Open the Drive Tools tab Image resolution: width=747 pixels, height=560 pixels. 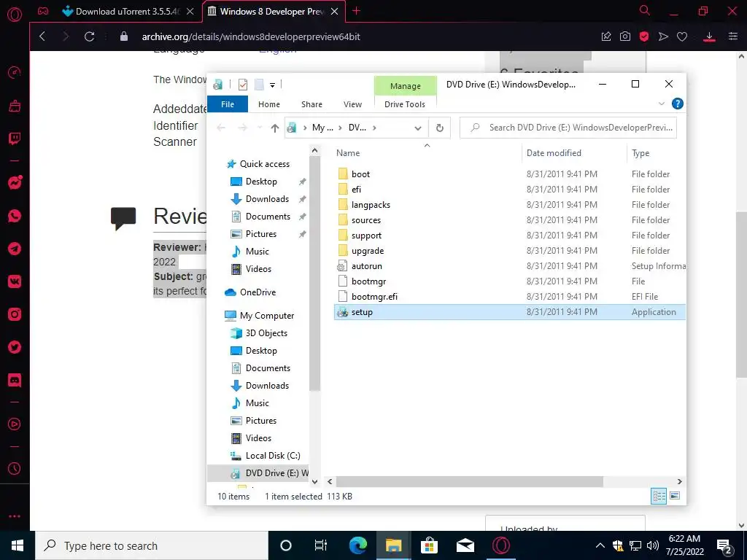[405, 104]
